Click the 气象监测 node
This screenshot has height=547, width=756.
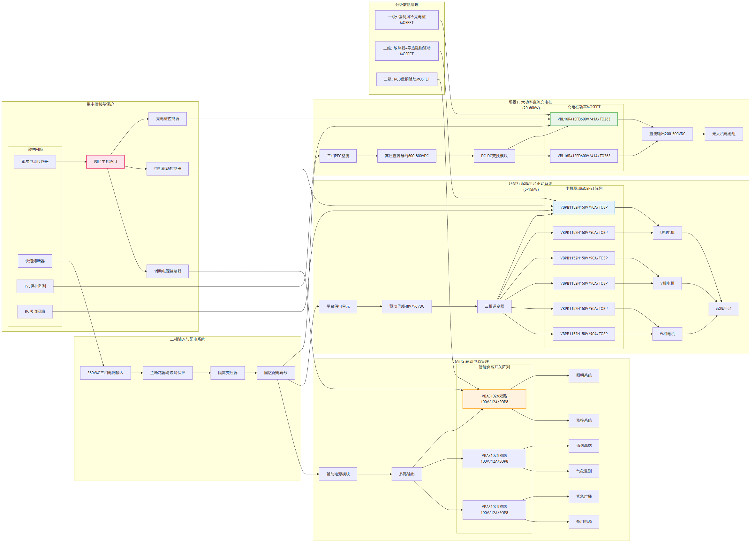(x=584, y=471)
